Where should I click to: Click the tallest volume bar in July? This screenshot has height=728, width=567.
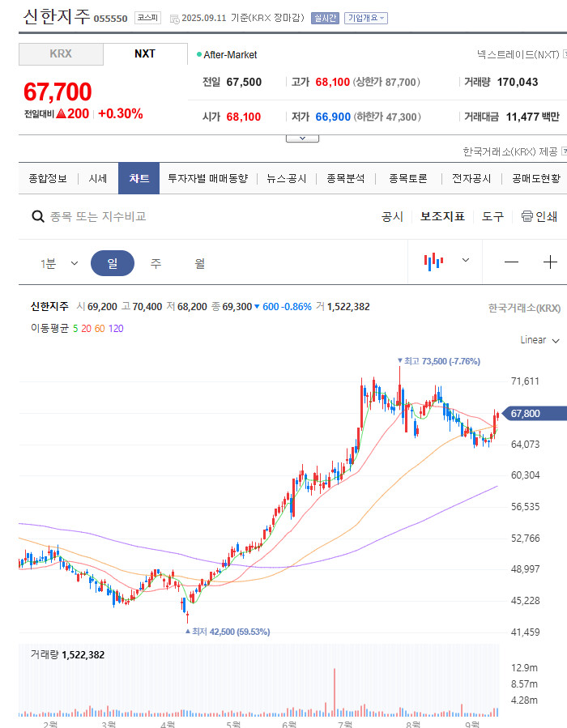pyautogui.click(x=334, y=692)
